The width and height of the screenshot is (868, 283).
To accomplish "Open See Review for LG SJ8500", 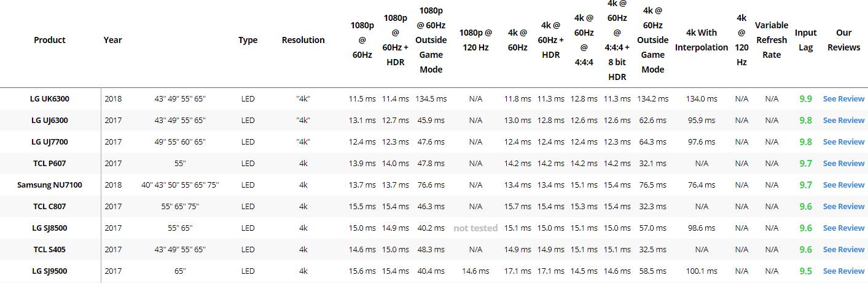I will click(843, 228).
